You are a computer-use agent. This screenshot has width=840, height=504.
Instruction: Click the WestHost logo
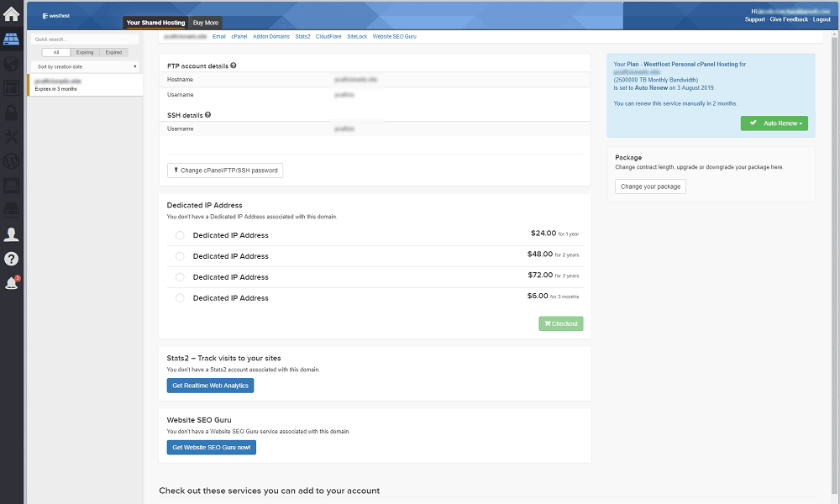pos(56,16)
